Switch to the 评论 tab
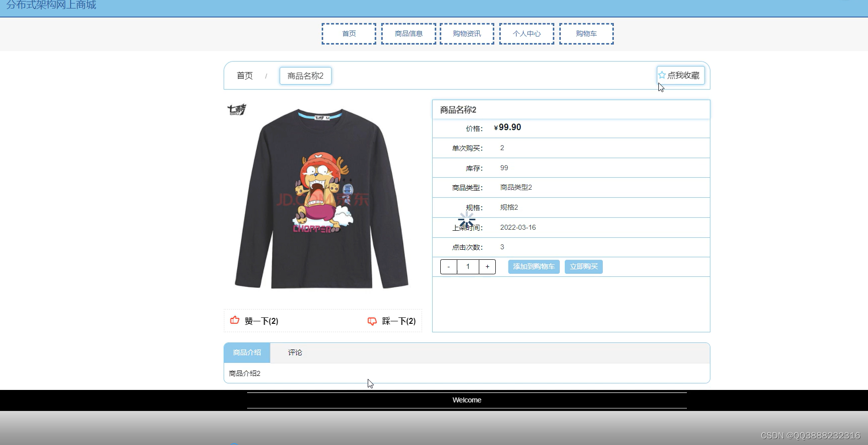 (x=295, y=352)
